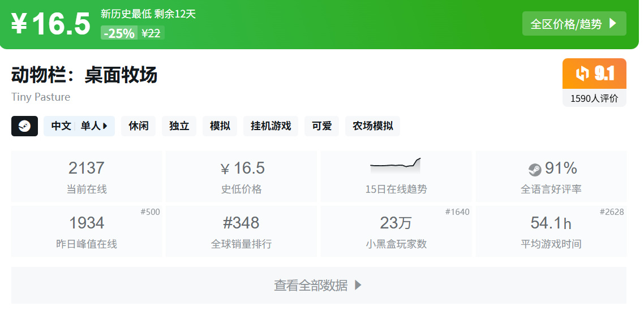
Task: Open the 15日在线趋势 trend chart
Action: pos(396,176)
